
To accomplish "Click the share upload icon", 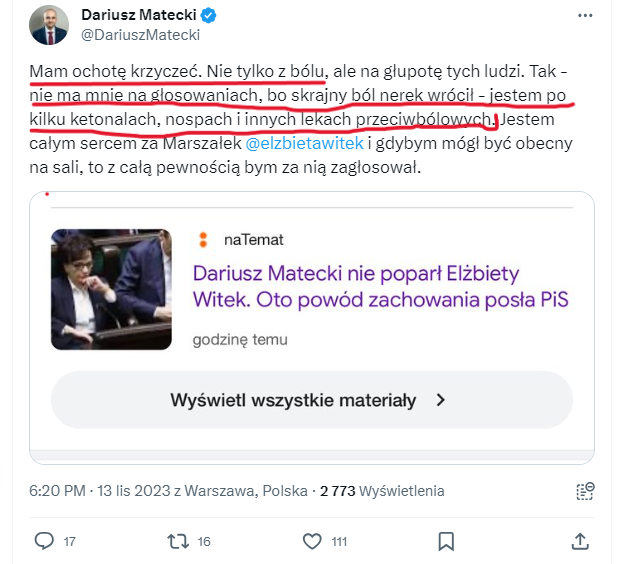I will 579,541.
